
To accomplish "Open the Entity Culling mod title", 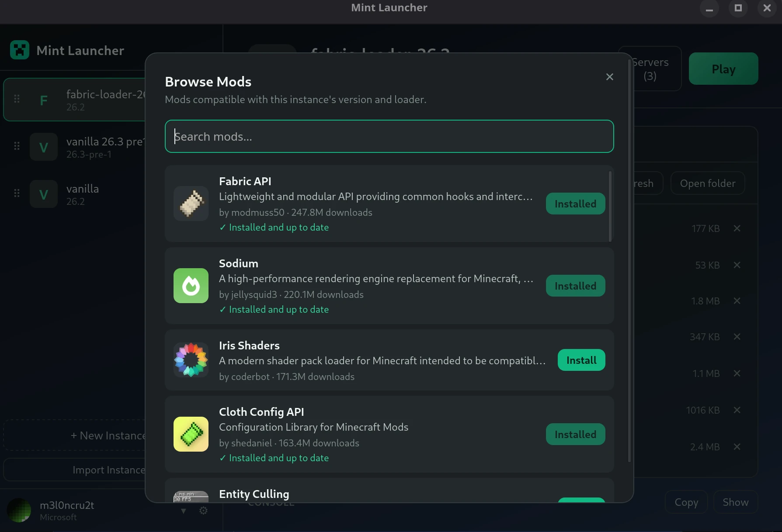I will click(254, 494).
